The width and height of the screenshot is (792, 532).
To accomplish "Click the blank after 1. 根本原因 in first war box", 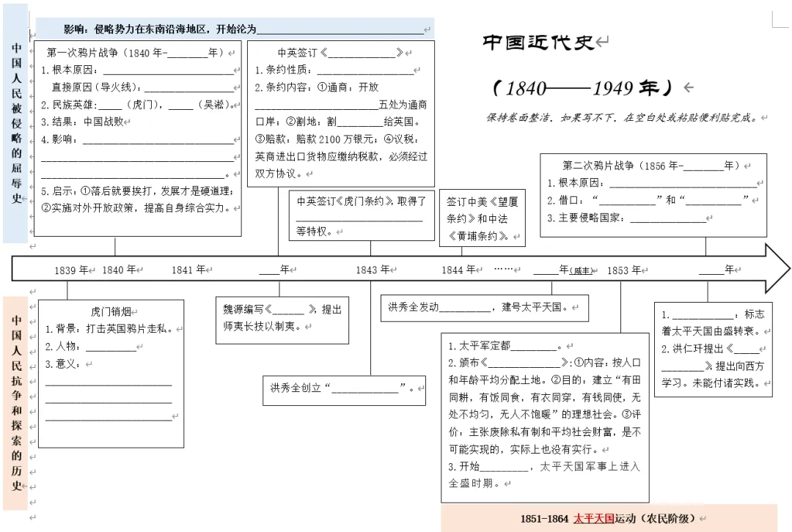I will click(168, 70).
